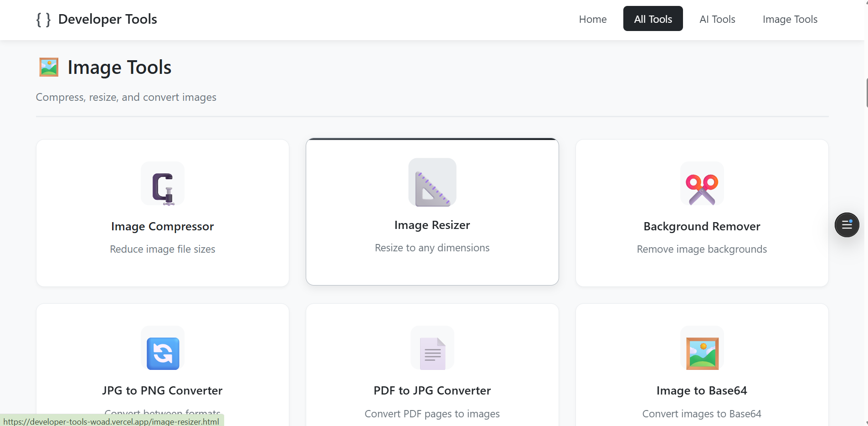The image size is (868, 426).
Task: Click 'Compress, resize, and convert images' subtitle
Action: pyautogui.click(x=126, y=97)
